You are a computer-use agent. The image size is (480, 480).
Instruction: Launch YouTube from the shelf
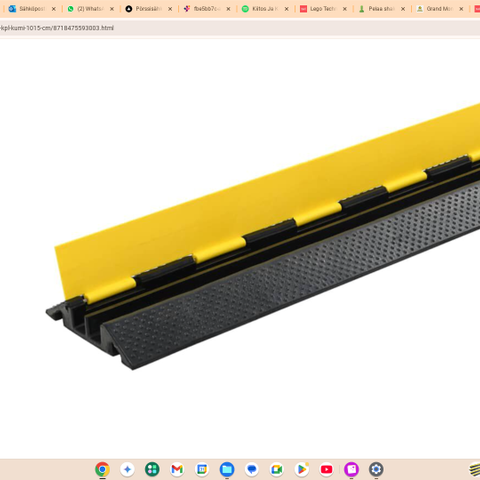326,469
